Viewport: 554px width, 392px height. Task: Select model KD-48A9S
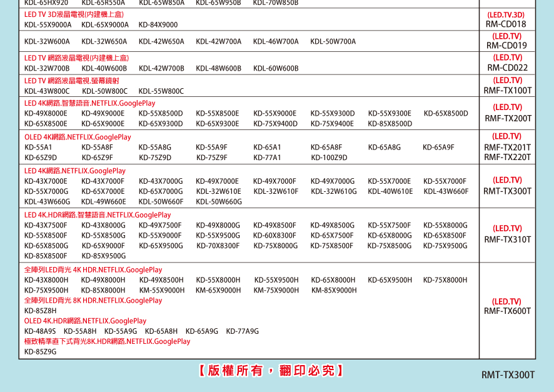click(40, 331)
